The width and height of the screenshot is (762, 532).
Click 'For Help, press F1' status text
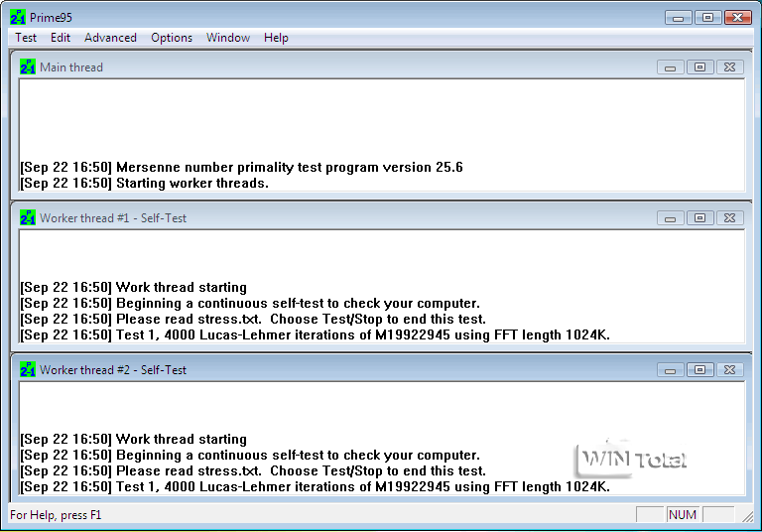56,515
